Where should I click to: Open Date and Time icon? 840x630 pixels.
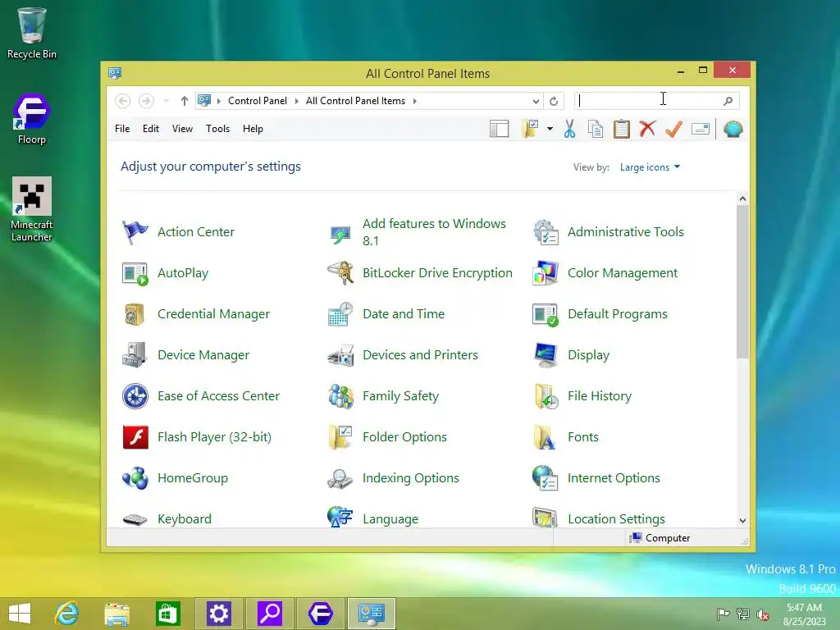coord(340,314)
